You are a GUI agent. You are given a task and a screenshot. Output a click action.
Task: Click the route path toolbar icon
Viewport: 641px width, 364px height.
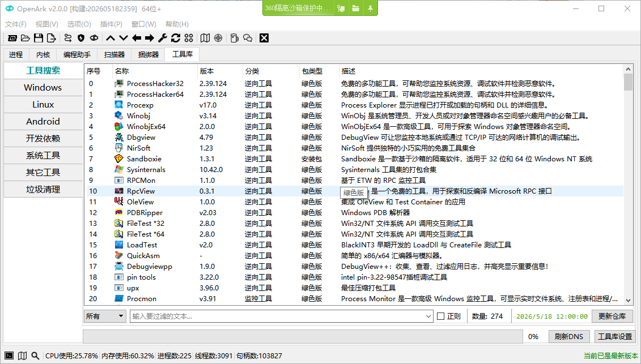click(x=68, y=38)
